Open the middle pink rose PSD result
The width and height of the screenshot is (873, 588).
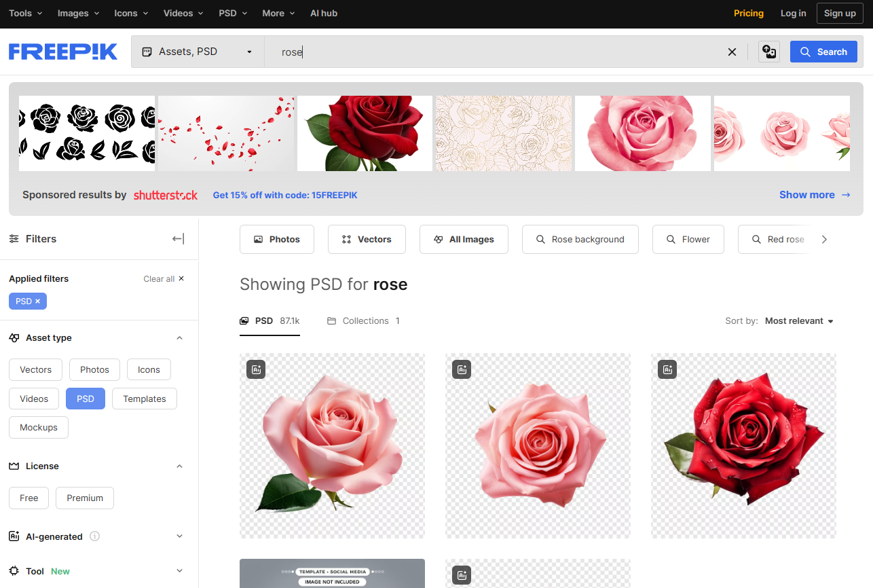point(538,445)
